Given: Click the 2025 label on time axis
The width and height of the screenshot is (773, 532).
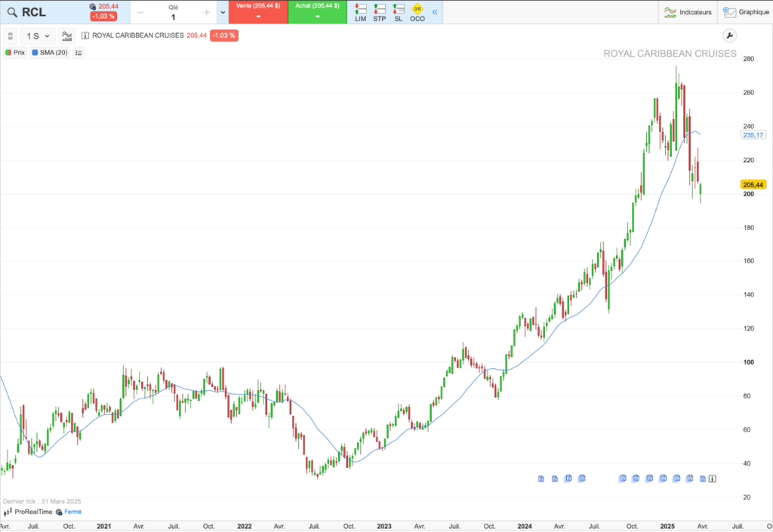Looking at the screenshot, I should [667, 526].
